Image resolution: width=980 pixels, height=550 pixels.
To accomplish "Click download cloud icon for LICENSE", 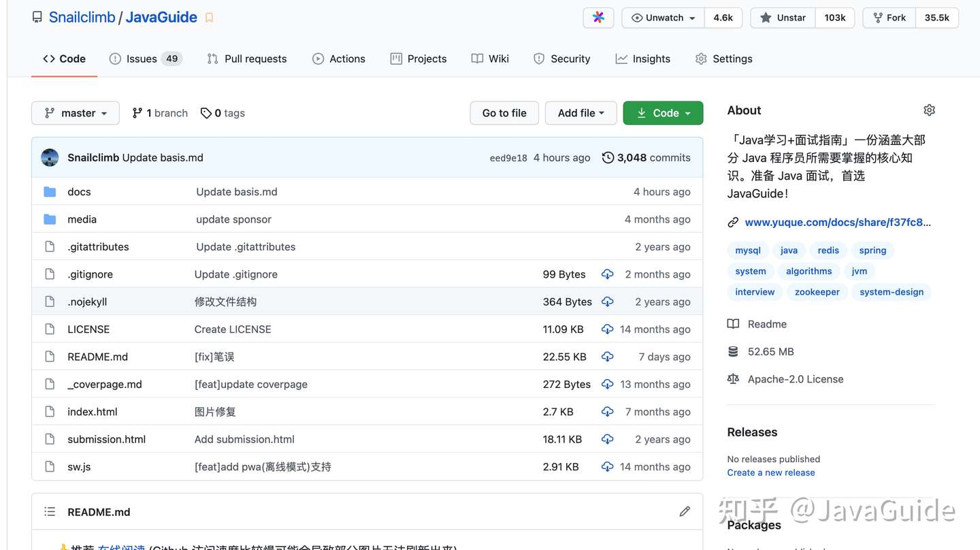I will click(607, 329).
